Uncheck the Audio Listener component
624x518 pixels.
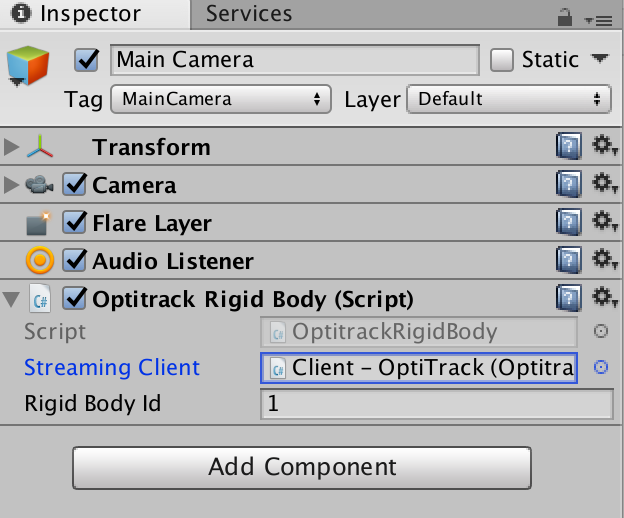(x=74, y=261)
